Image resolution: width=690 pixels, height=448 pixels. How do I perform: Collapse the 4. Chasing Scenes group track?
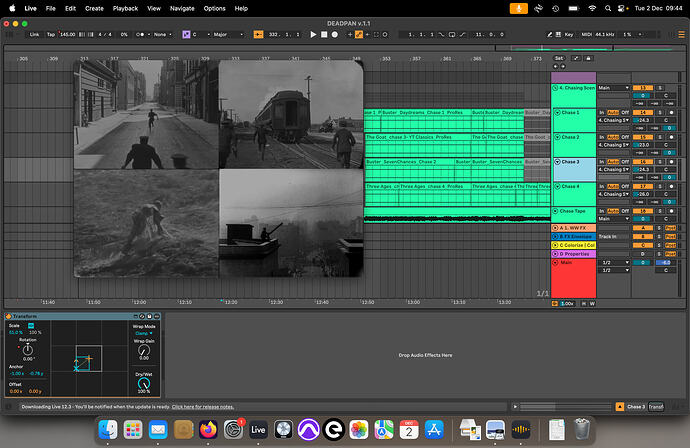click(x=556, y=89)
